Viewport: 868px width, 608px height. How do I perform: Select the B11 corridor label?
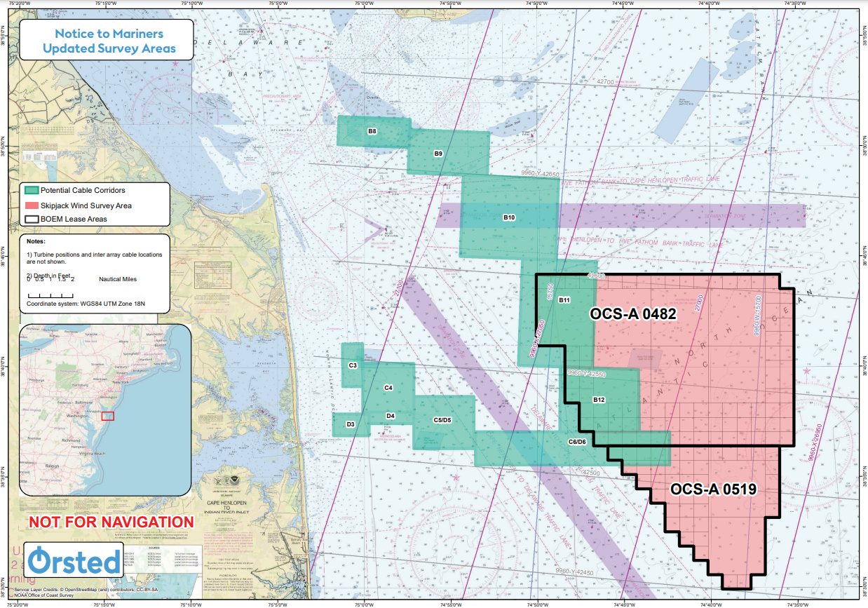click(x=564, y=300)
